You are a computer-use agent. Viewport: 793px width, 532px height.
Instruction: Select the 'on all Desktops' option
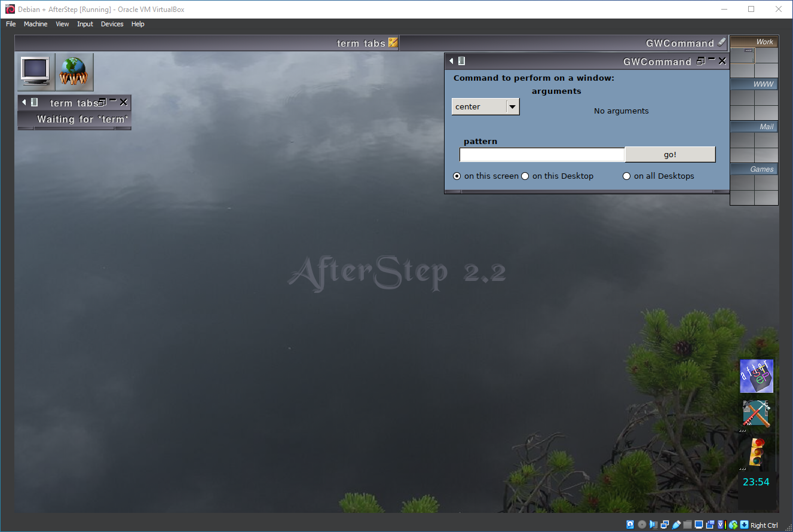click(x=626, y=176)
